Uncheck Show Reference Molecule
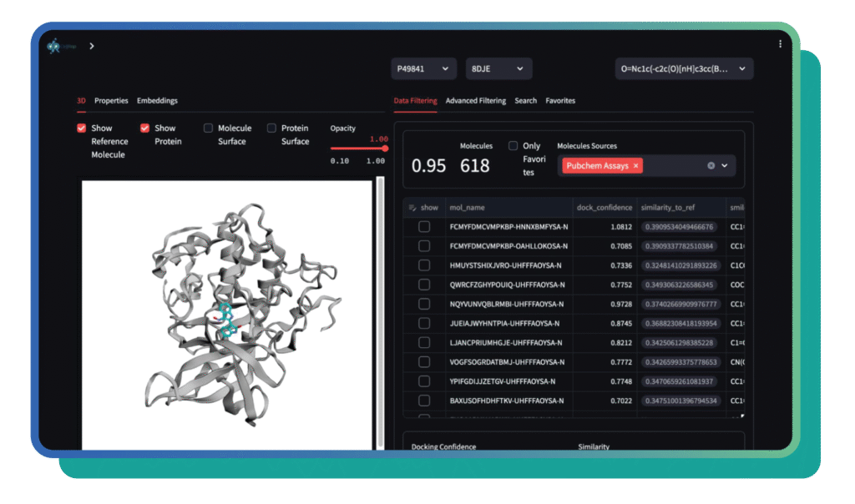This screenshot has width=855, height=504. (x=82, y=129)
